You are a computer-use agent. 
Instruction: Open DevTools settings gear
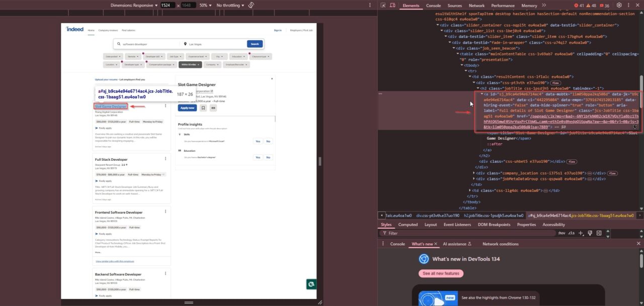619,6
